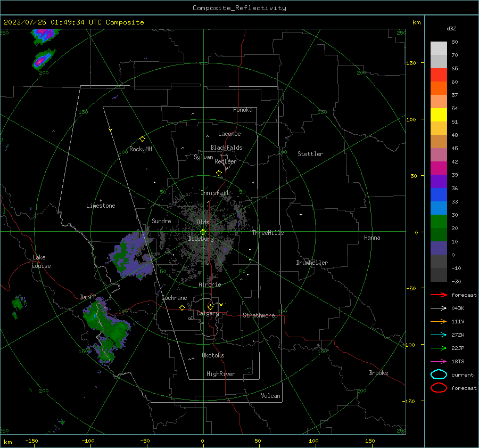The image size is (479, 448).
Task: Select the bright yellow dBZ swatch
Action: pos(439,115)
